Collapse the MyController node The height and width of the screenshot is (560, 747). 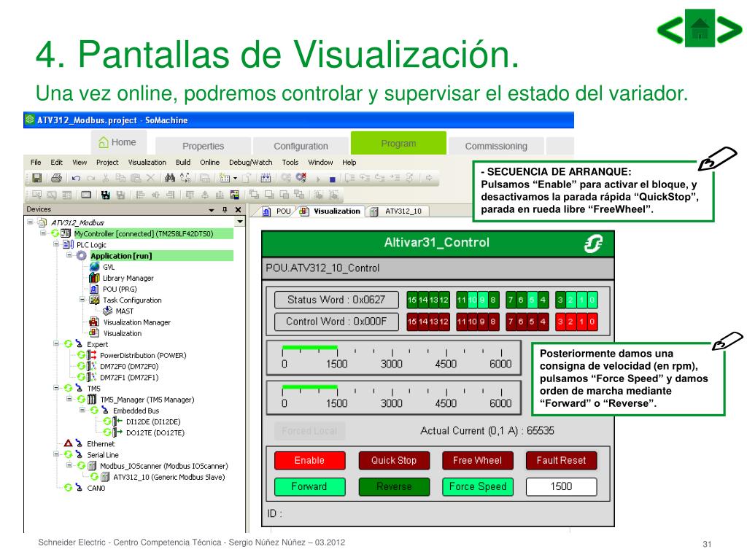click(x=43, y=233)
